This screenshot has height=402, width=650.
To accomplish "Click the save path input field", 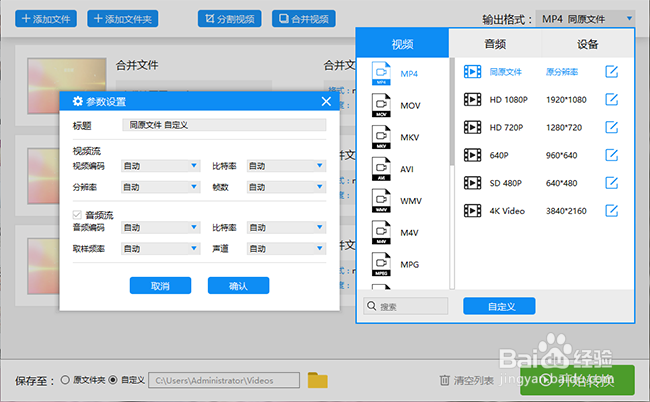I will 224,380.
